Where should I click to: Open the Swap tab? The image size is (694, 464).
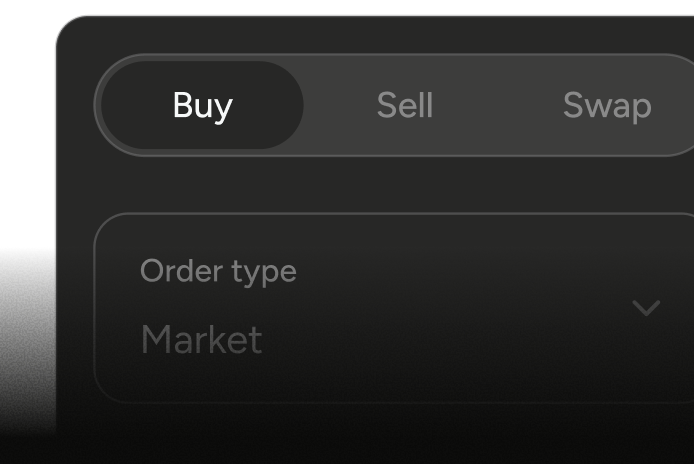pos(607,105)
